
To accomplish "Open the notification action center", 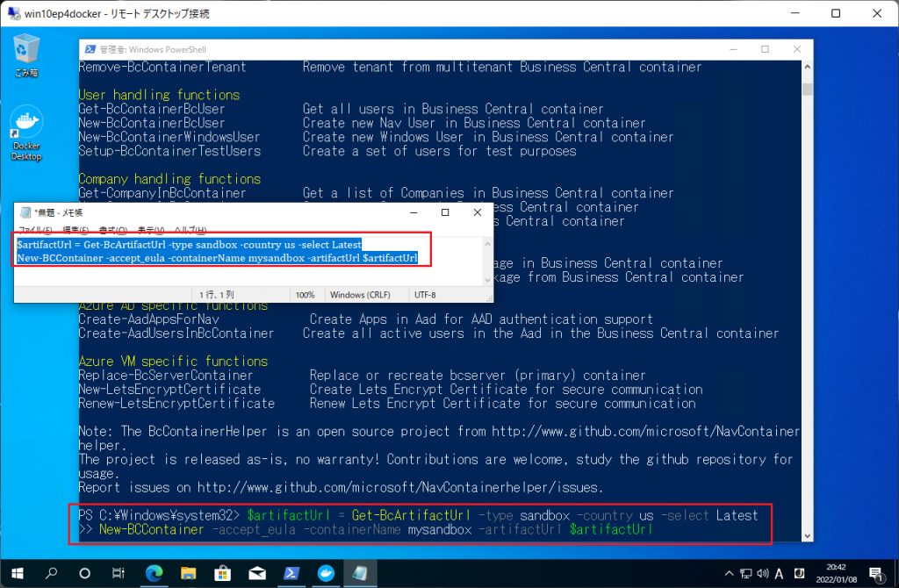I will tap(877, 574).
